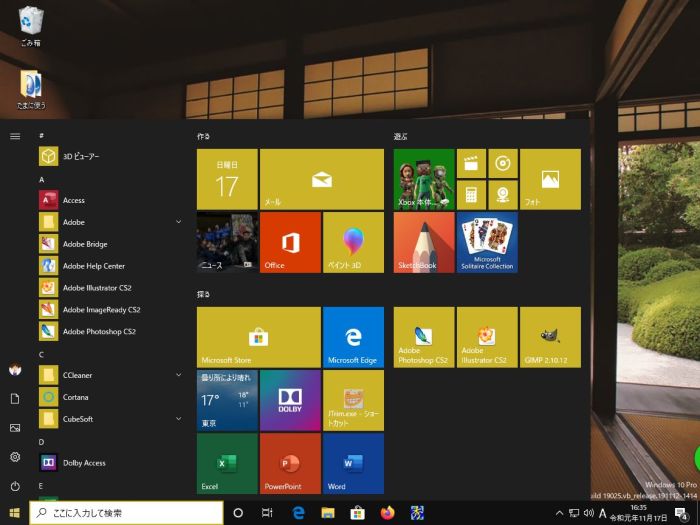Launch Microsoft Solitaire Collection tile

pyautogui.click(x=487, y=242)
